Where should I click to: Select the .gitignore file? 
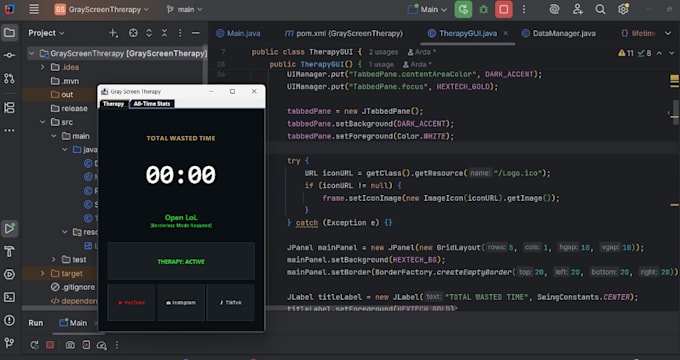pyautogui.click(x=73, y=287)
